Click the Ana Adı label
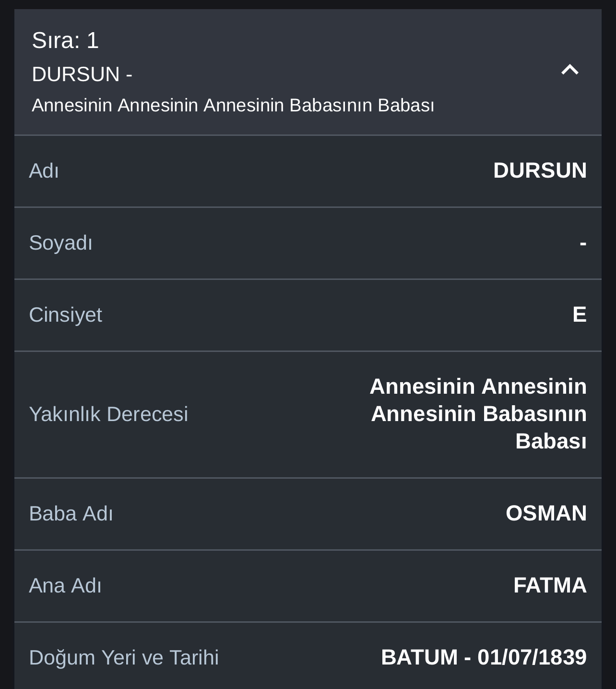The width and height of the screenshot is (616, 689). [65, 586]
